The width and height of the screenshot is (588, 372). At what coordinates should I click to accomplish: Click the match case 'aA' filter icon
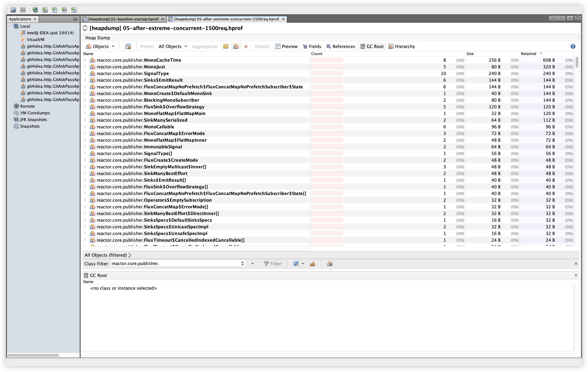click(312, 264)
